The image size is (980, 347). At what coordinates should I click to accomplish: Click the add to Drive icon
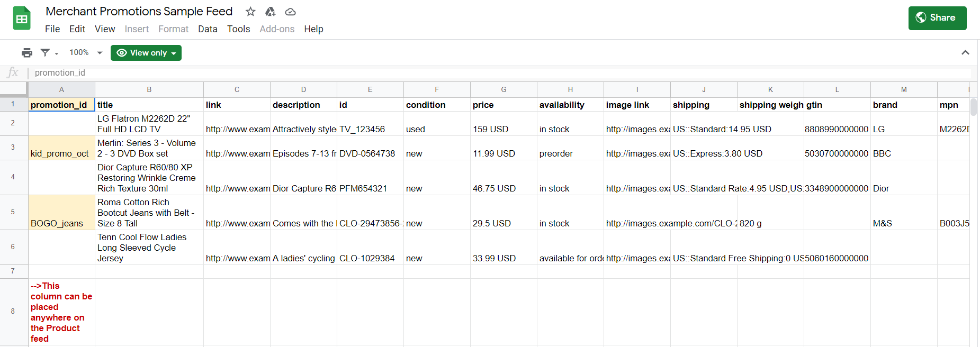(270, 12)
